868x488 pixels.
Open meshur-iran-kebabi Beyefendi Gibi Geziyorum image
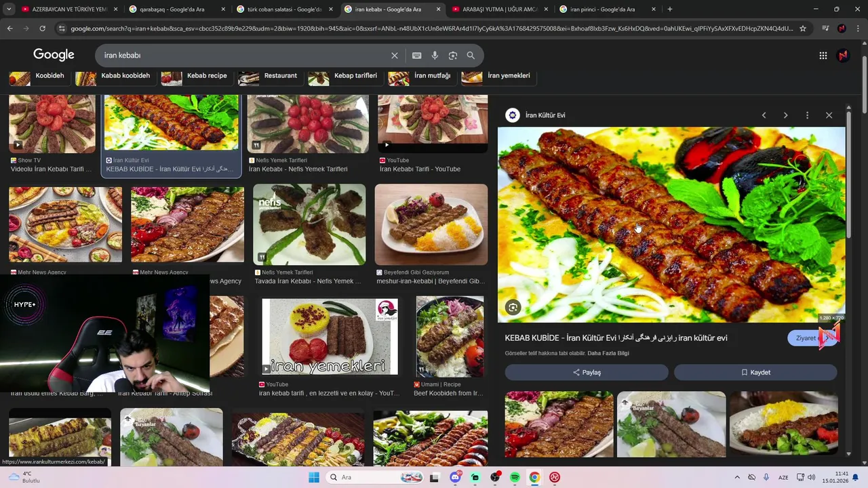(431, 224)
